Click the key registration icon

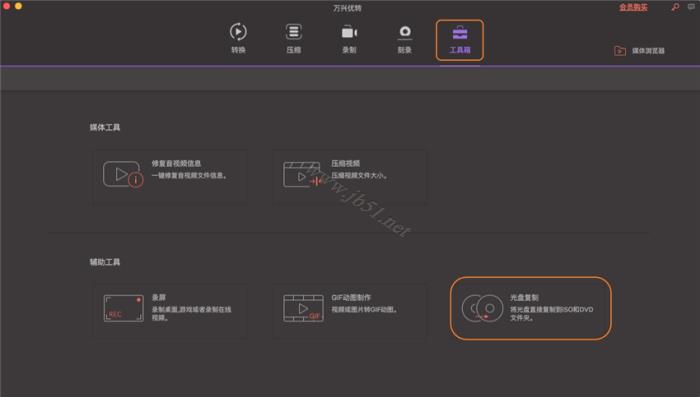[x=675, y=7]
